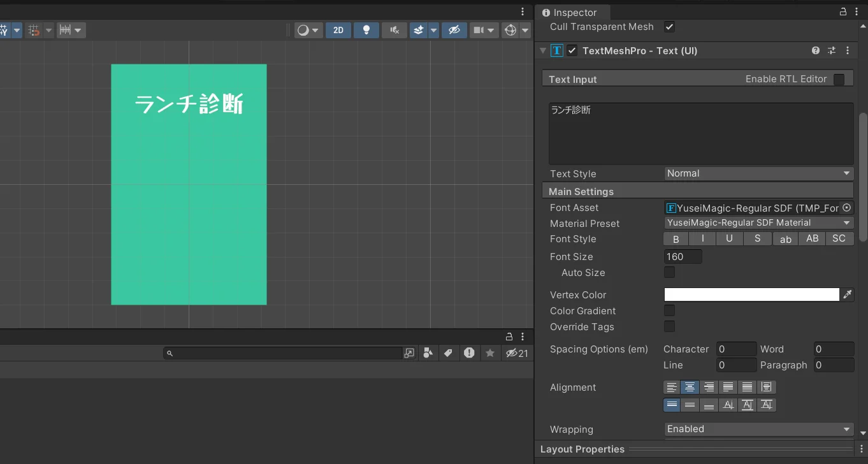
Task: Enable Override Tags checkbox
Action: tap(669, 327)
